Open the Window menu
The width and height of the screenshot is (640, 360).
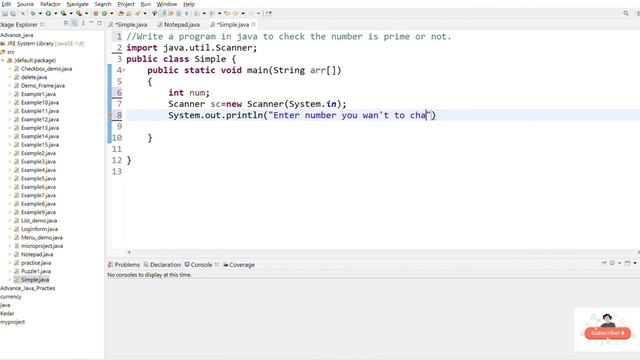point(167,4)
